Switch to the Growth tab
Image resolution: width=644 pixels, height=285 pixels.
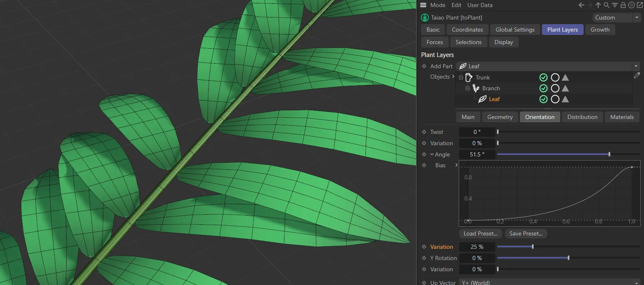pos(600,30)
